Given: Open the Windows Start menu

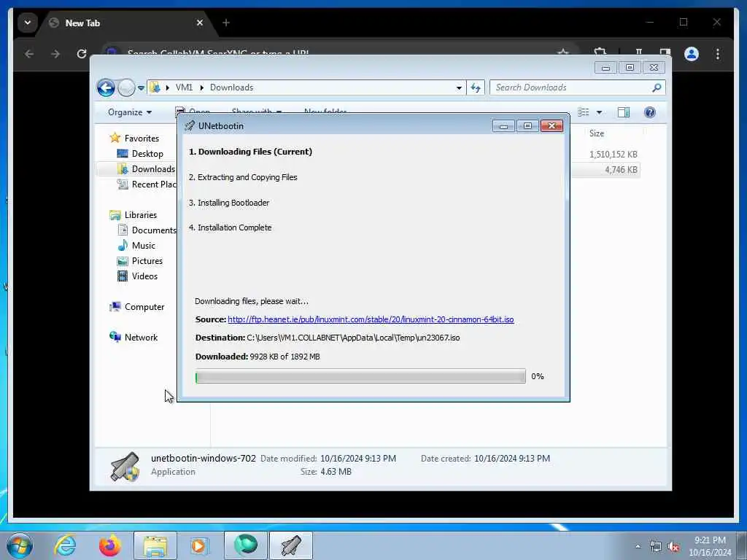Looking at the screenshot, I should tap(20, 545).
